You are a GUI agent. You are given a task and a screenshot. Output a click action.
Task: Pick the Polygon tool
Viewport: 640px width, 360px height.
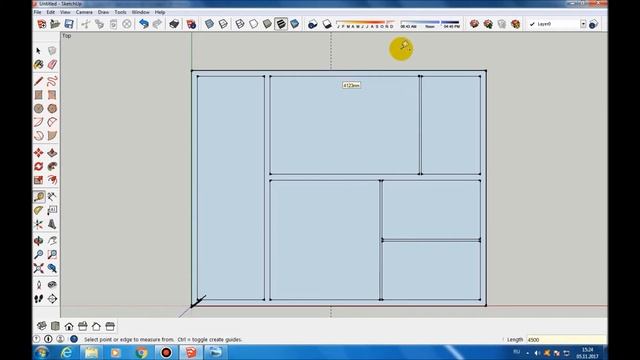coord(52,108)
